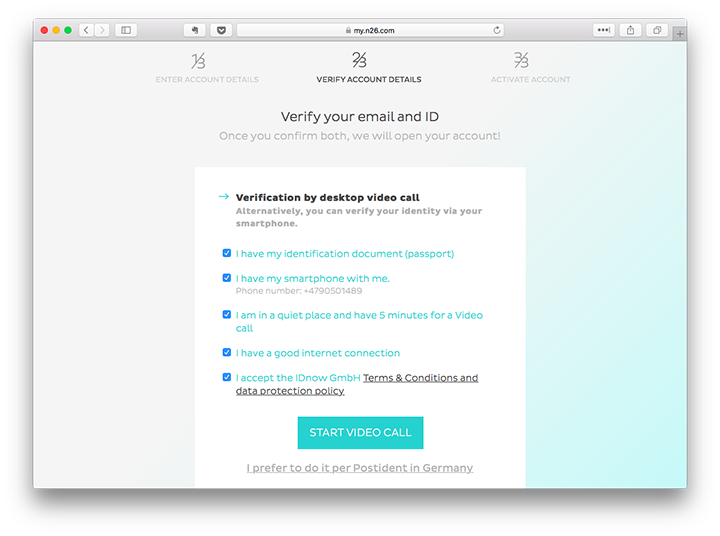Screen dimensions: 720x536
Task: Go back with Safari's back arrow
Action: tap(86, 30)
